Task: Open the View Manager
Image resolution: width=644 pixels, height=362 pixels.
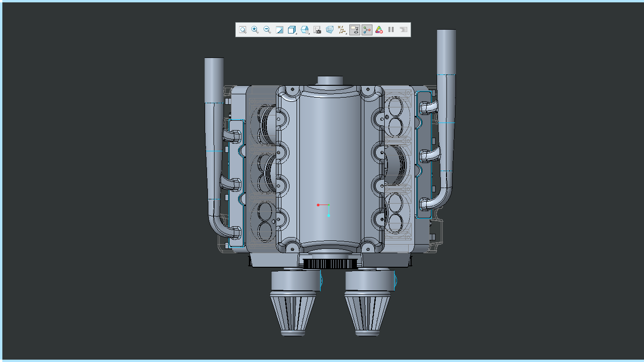Action: pyautogui.click(x=317, y=30)
